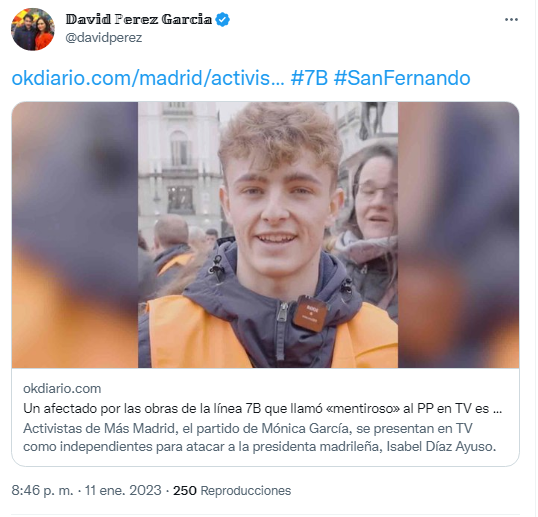This screenshot has width=538, height=517.
Task: Click the blurred right panel of card image
Action: coord(458,235)
